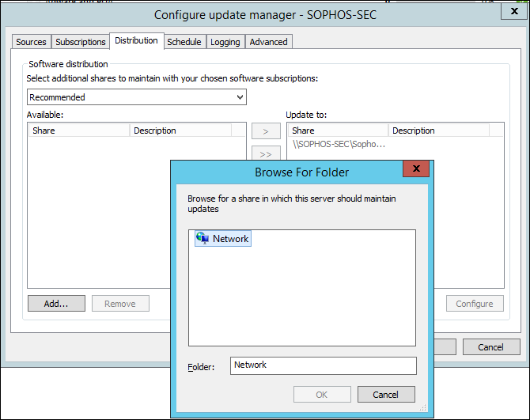Click the Folder input field
This screenshot has width=530, height=420.
[323, 365]
